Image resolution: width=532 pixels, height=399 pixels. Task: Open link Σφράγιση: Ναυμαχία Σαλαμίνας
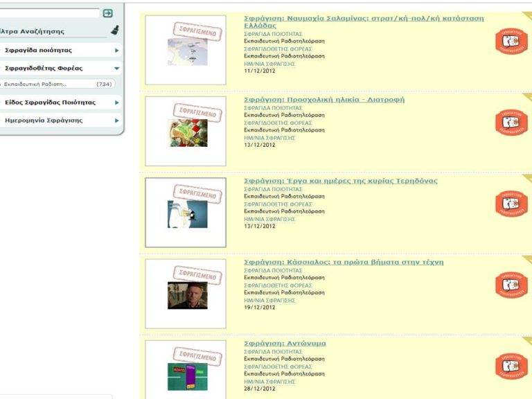[x=364, y=19]
